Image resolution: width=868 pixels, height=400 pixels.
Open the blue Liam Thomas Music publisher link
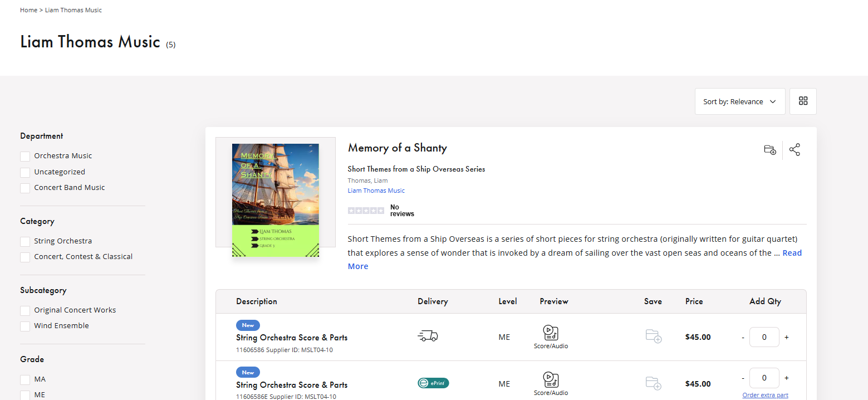376,191
